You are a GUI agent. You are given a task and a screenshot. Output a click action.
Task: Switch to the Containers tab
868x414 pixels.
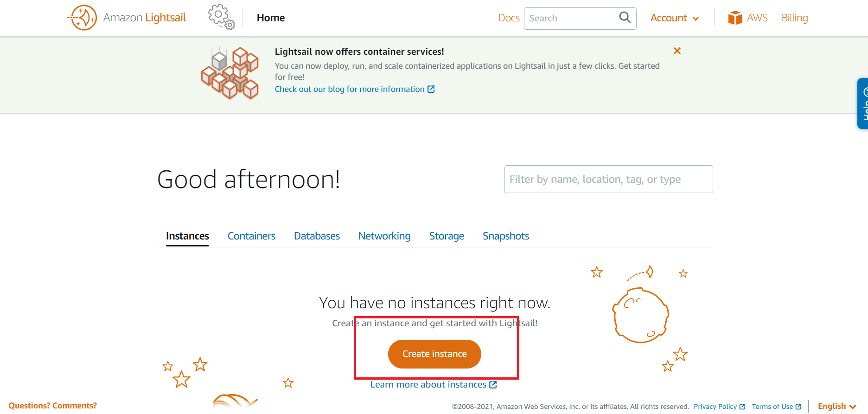[x=251, y=236]
